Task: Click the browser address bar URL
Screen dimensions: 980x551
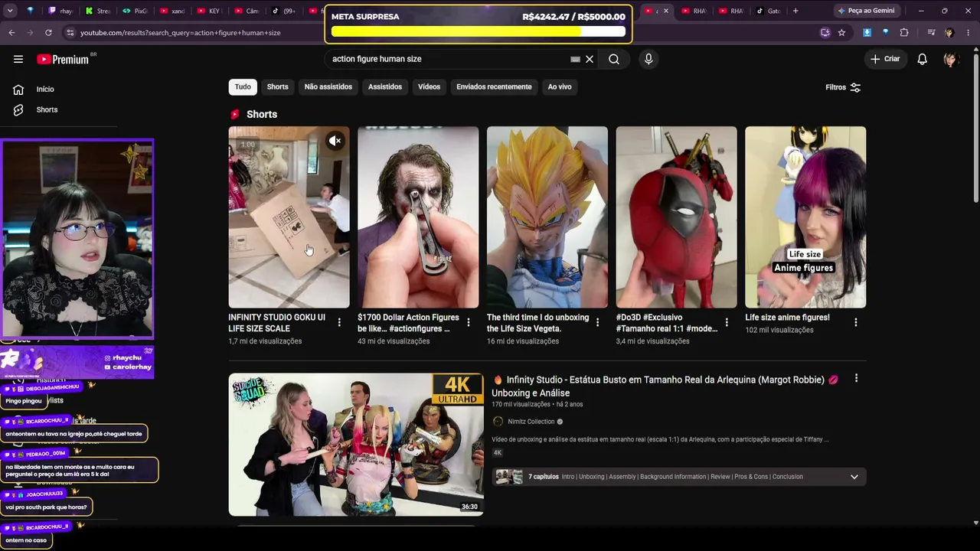Action: click(x=181, y=33)
